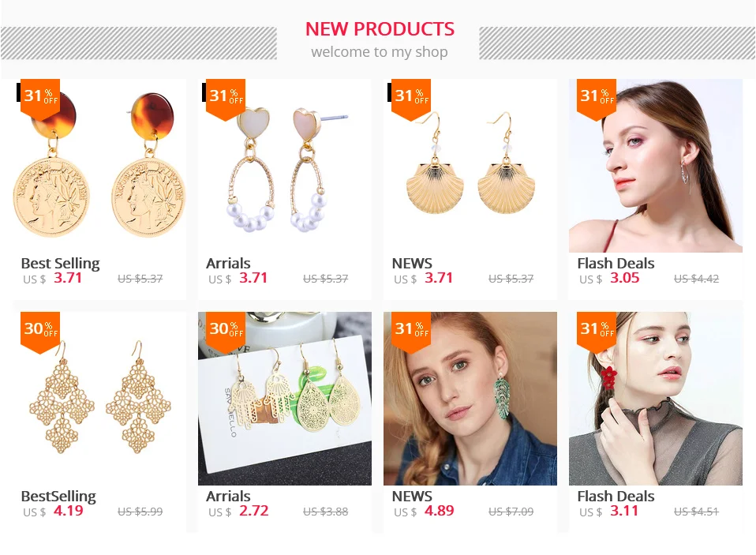Click the 31% OFF badge on shell earrings
Screen dimensions: 756x555
click(411, 99)
